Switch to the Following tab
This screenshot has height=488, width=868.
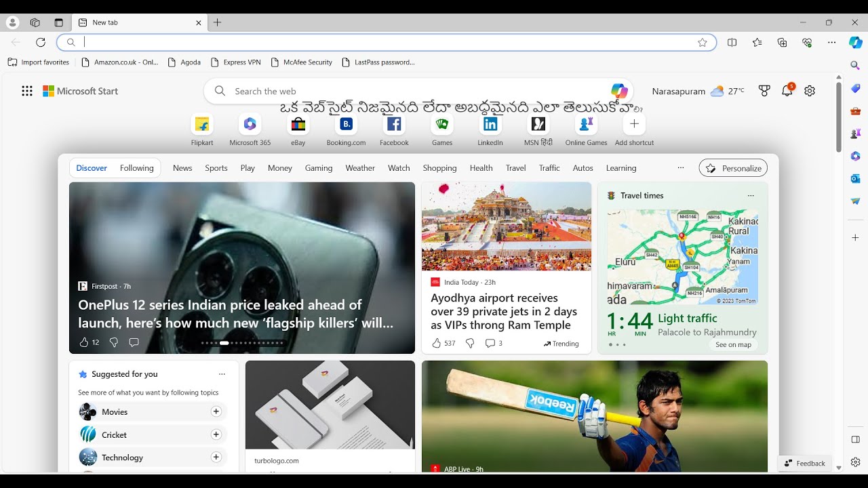pos(137,168)
